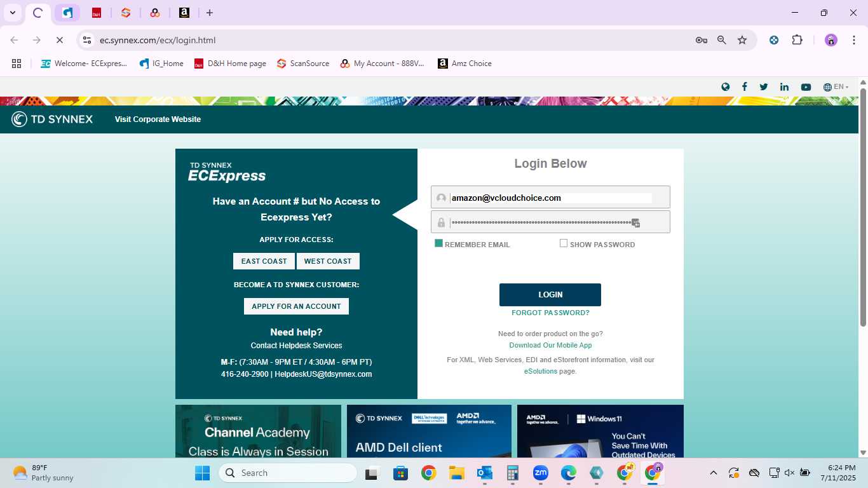Open the zoom magnifier icon
The height and width of the screenshot is (488, 868).
(x=722, y=40)
